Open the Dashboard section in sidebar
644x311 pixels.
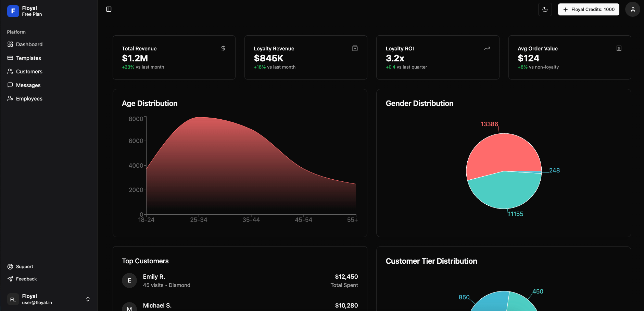pos(29,44)
